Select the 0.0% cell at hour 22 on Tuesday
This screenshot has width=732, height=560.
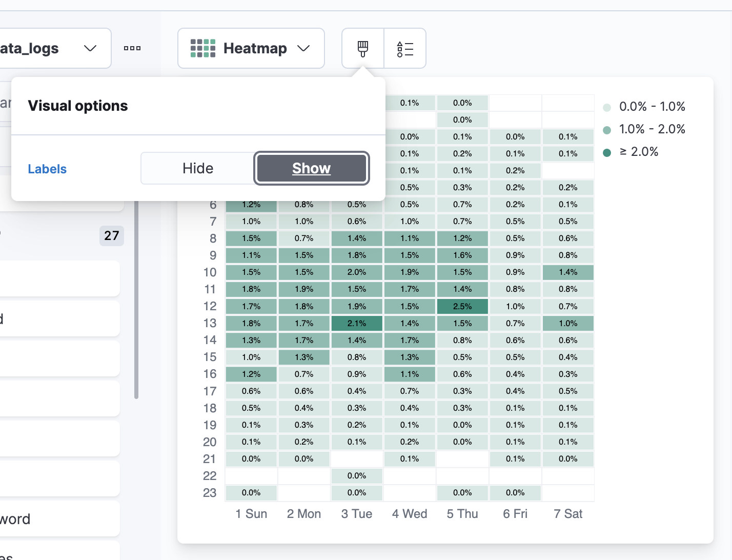click(357, 476)
